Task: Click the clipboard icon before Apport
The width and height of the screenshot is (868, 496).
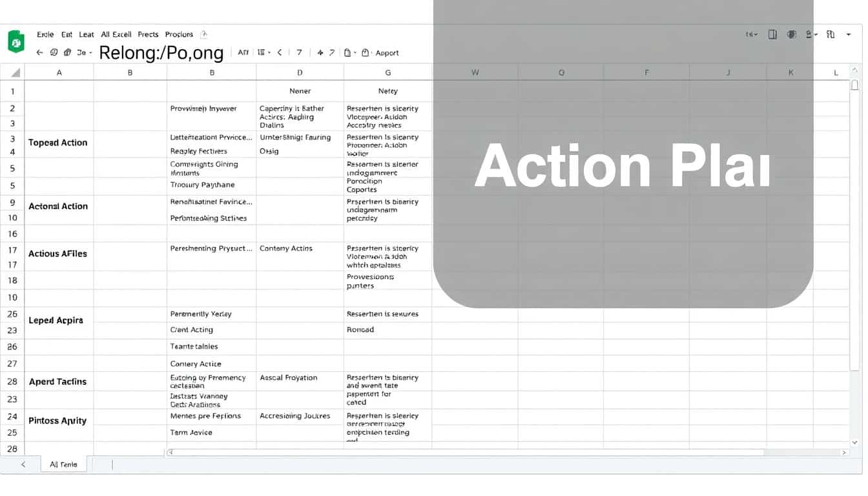Action: tap(366, 52)
